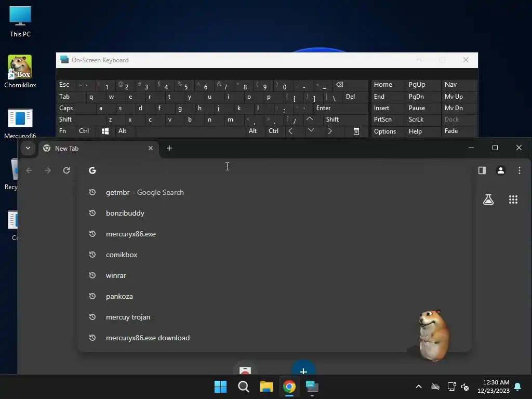Open taskbar Search magnifier
The image size is (532, 399).
[x=244, y=387]
